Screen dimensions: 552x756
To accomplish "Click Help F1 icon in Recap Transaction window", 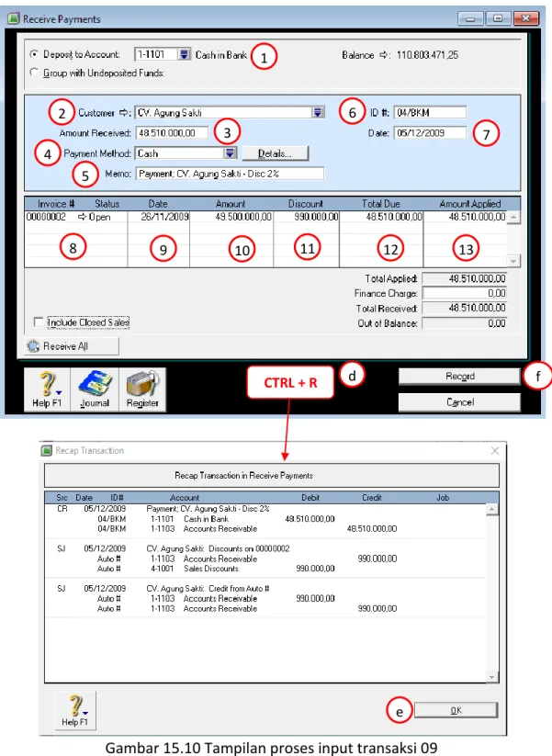I will (x=75, y=710).
